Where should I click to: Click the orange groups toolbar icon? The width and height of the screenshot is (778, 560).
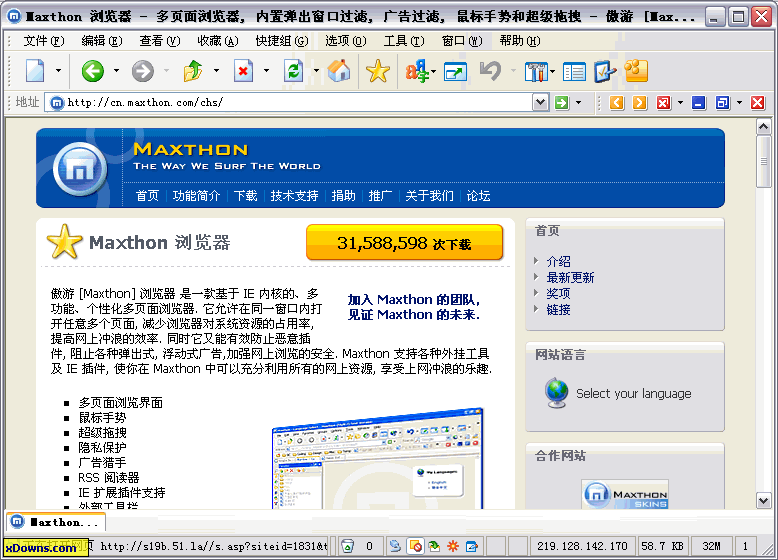637,71
